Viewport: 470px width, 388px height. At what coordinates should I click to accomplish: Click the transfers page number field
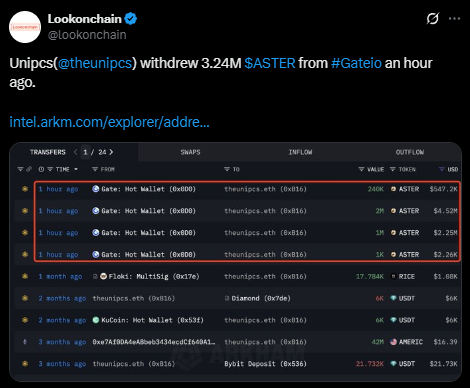coord(86,152)
